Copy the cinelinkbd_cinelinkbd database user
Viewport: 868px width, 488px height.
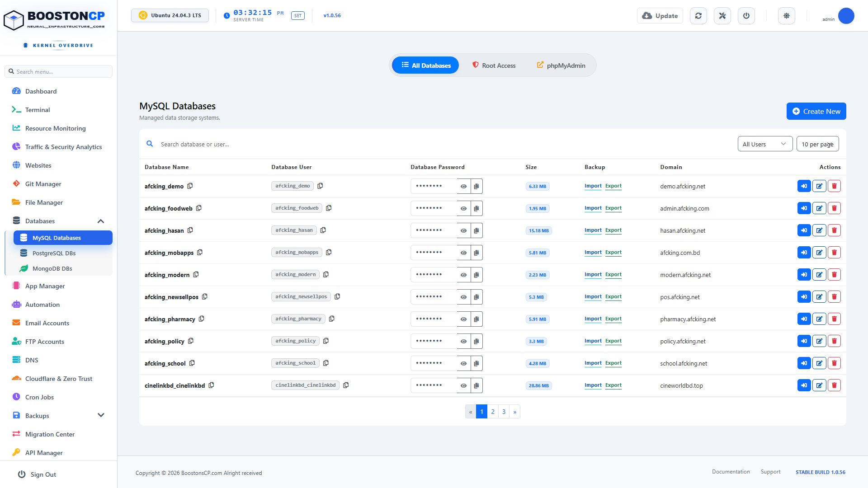(x=346, y=385)
